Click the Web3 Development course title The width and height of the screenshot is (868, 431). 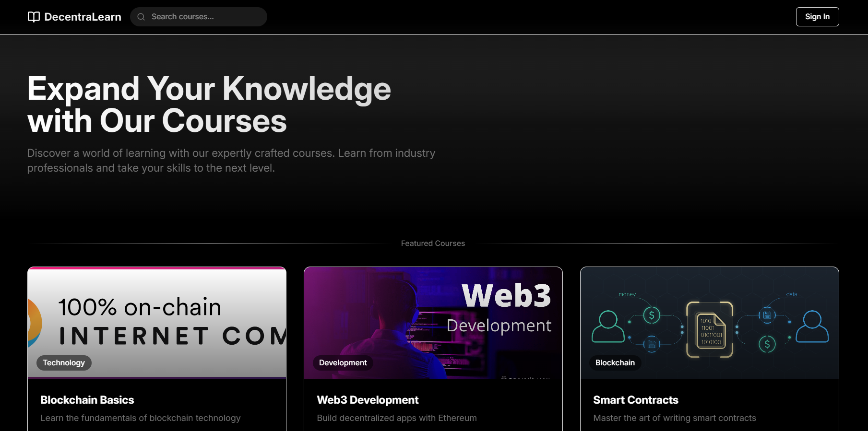pyautogui.click(x=368, y=400)
